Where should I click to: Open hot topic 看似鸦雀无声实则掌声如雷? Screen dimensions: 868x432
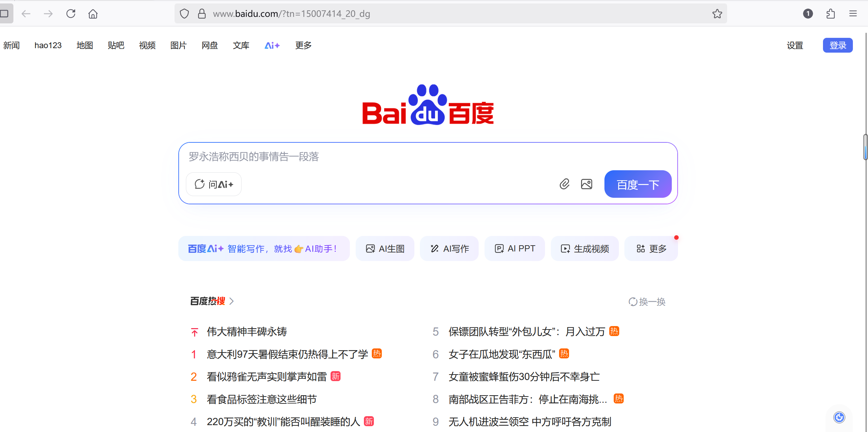(x=267, y=377)
